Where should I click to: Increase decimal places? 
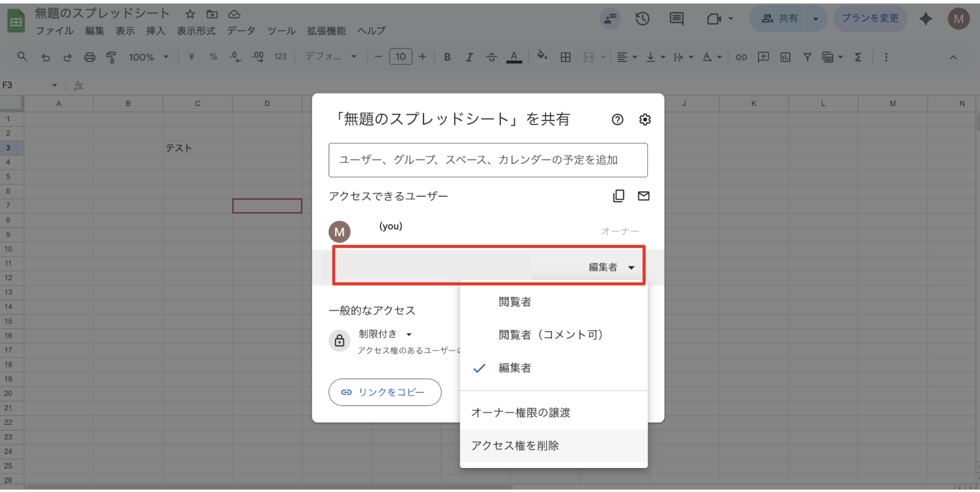258,57
